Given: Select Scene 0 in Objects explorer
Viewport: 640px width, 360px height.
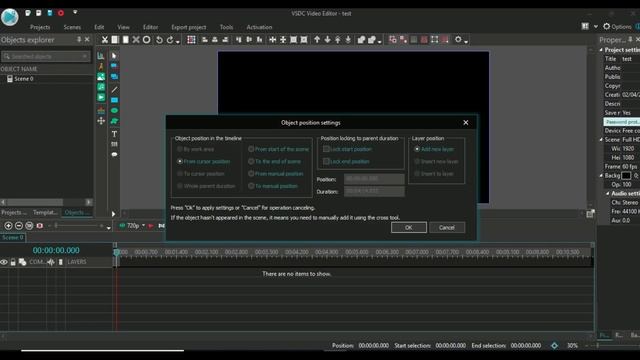Looking at the screenshot, I should 24,79.
